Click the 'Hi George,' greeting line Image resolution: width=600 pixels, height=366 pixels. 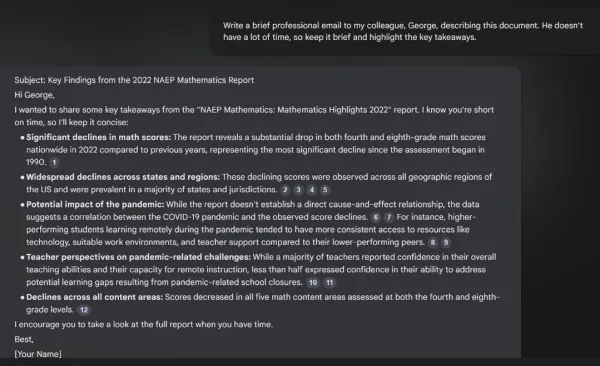[34, 95]
